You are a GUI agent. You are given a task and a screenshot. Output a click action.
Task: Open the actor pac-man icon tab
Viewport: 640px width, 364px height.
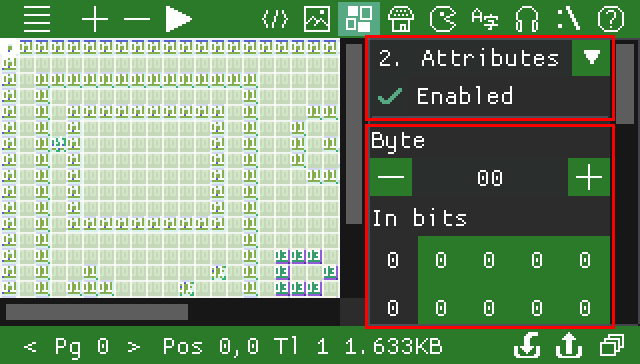click(443, 19)
